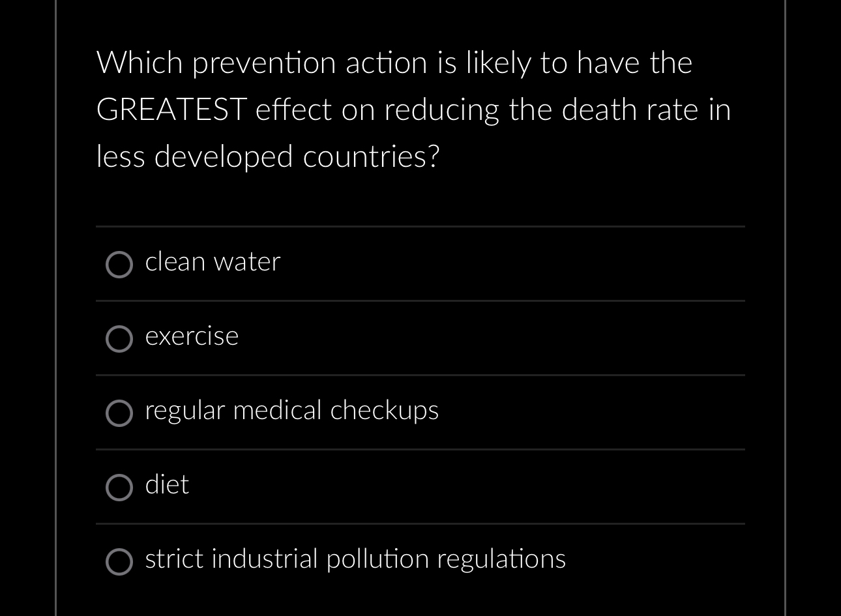Click the 'strict industrial pollution regulations' text
Screen dimensions: 841x616
click(x=355, y=559)
